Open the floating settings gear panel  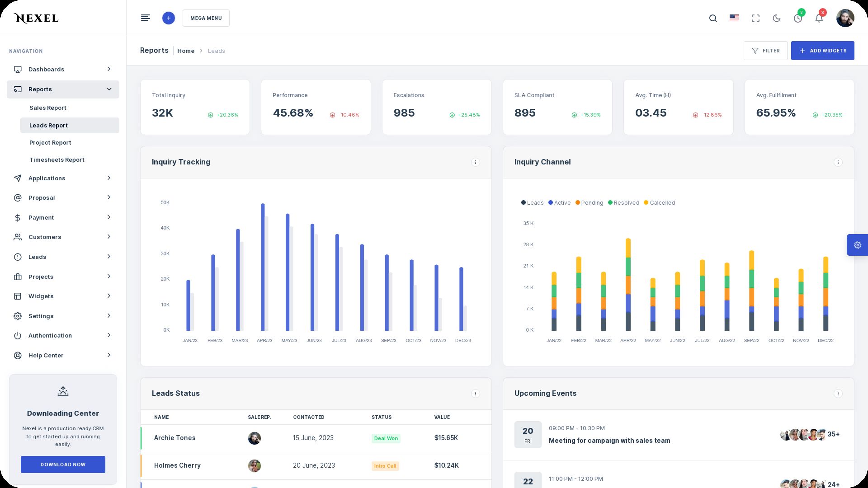[x=858, y=245]
